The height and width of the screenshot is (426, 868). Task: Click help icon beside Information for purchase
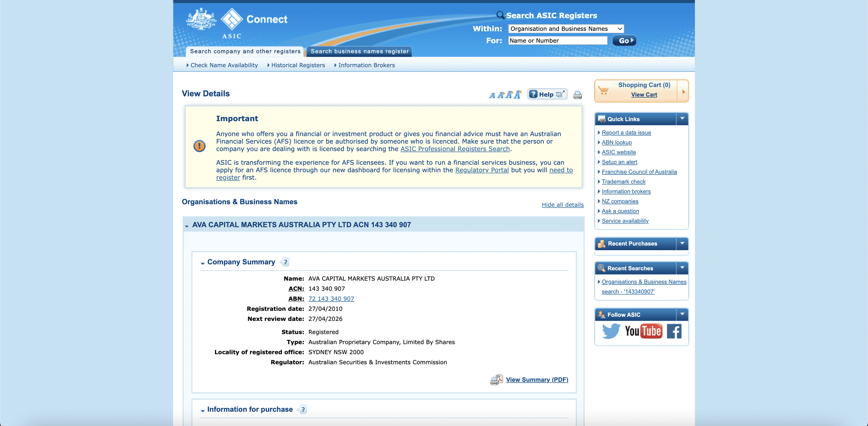tap(302, 410)
